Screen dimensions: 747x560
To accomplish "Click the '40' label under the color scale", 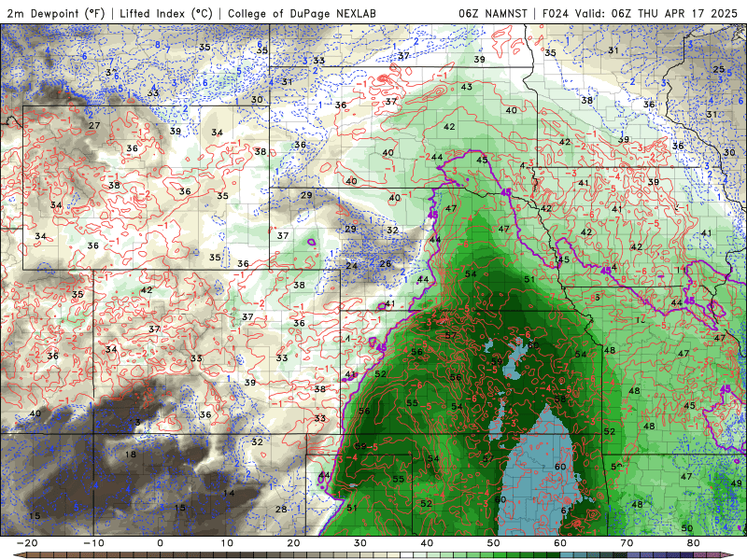I will pyautogui.click(x=427, y=543).
